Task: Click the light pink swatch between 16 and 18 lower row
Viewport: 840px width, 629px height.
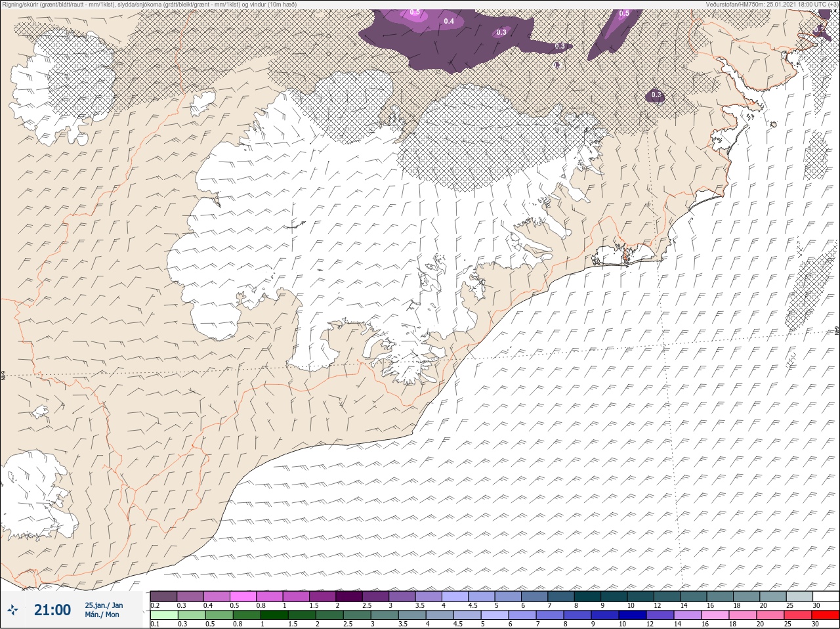Action: 715,615
